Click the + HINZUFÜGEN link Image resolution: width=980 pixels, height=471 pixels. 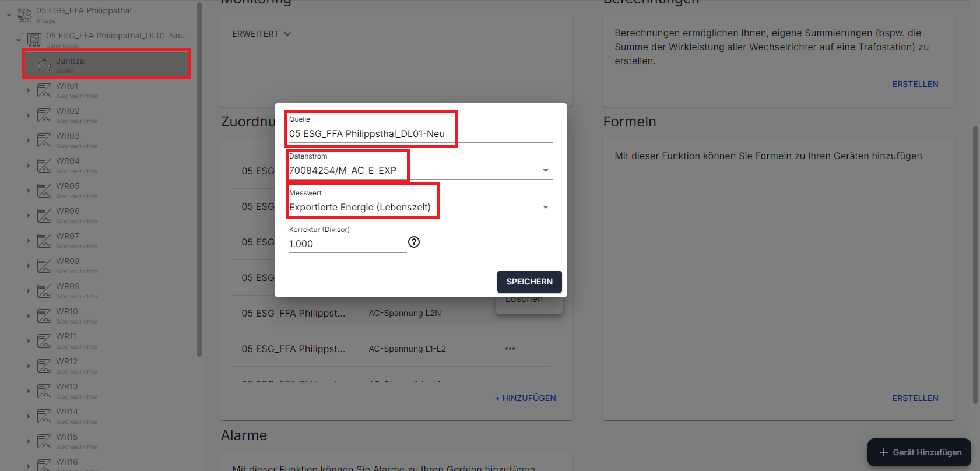coord(525,398)
